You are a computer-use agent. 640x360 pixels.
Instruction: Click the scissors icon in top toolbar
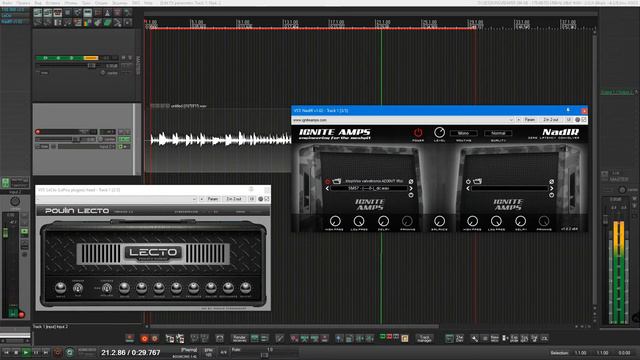117,23
